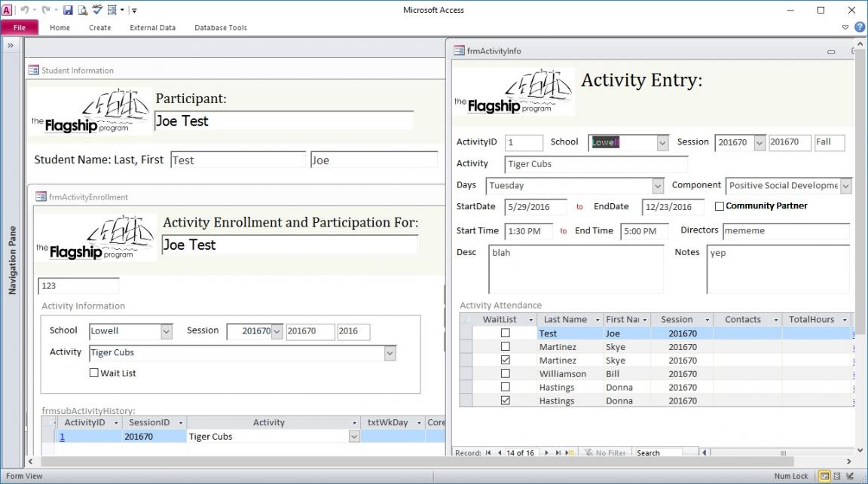The image size is (868, 484).
Task: Open the Create ribbon tab
Action: 99,27
